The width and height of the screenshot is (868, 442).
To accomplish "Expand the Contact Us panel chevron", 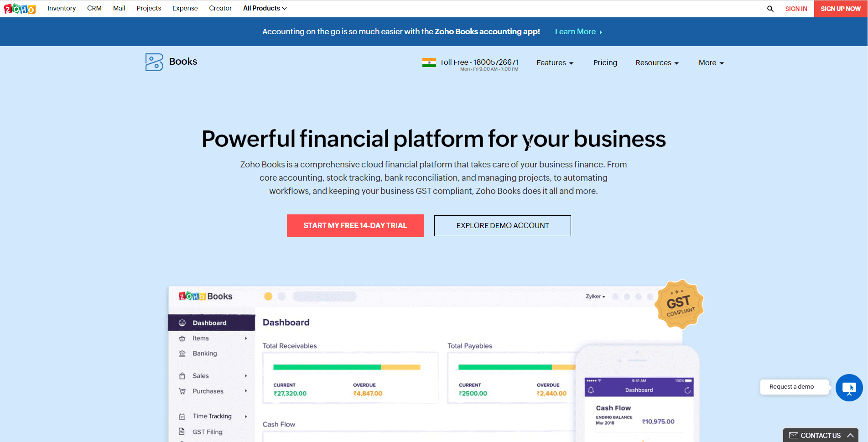I will click(x=850, y=435).
